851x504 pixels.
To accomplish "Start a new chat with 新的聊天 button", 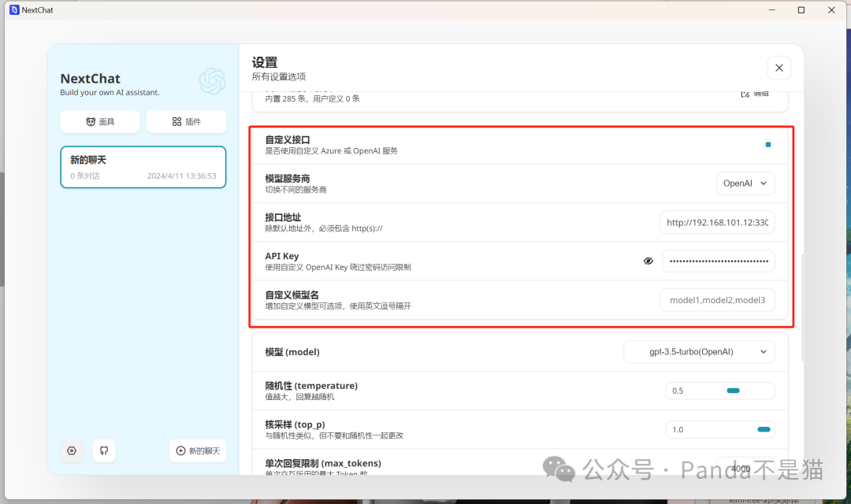I will click(198, 450).
